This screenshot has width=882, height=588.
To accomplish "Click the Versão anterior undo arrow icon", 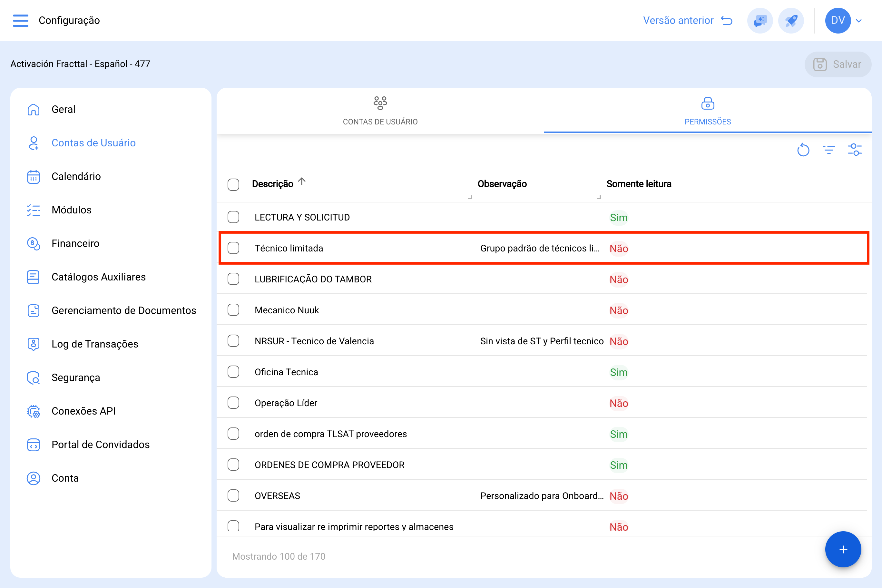I will point(726,20).
